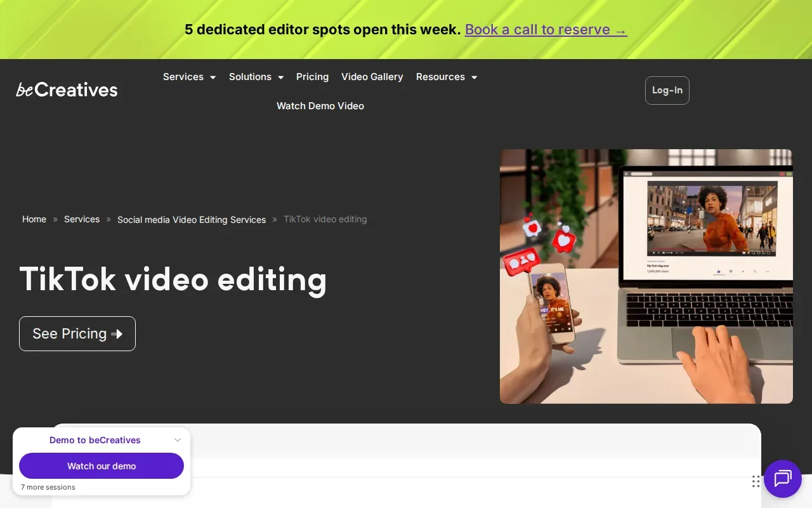Click the Demo to beCreatives title
The height and width of the screenshot is (508, 812).
pos(95,440)
